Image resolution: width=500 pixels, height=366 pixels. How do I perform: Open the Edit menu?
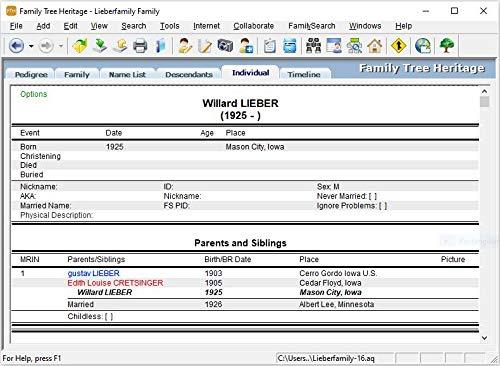71,26
